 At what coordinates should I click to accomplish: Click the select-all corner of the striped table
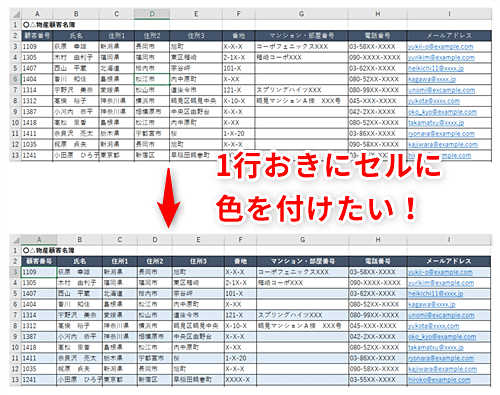coord(15,239)
